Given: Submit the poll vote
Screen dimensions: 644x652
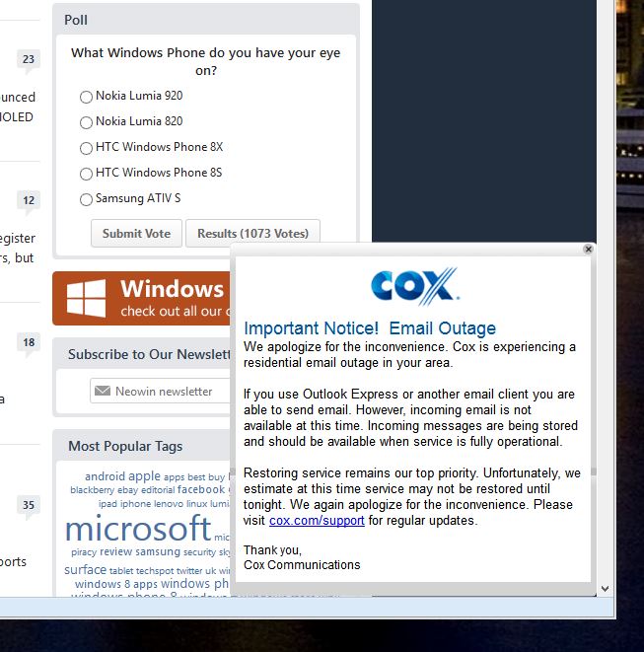Looking at the screenshot, I should 136,233.
